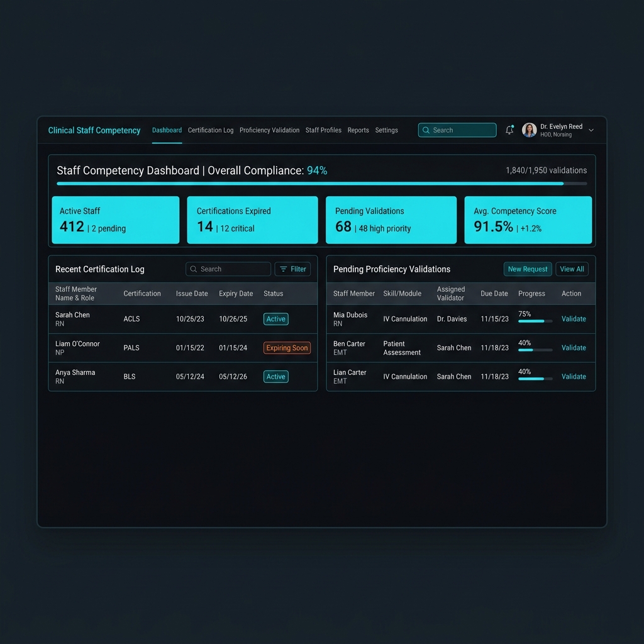Click the 11/15/23 due date
Screen dimensions: 644x644
494,319
